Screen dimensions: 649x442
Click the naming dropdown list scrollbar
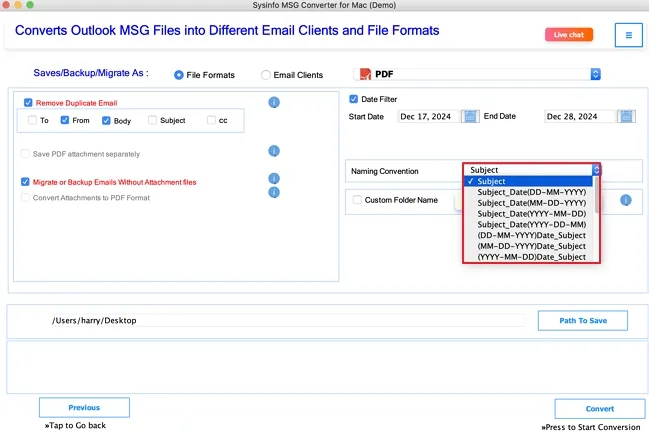click(x=596, y=195)
